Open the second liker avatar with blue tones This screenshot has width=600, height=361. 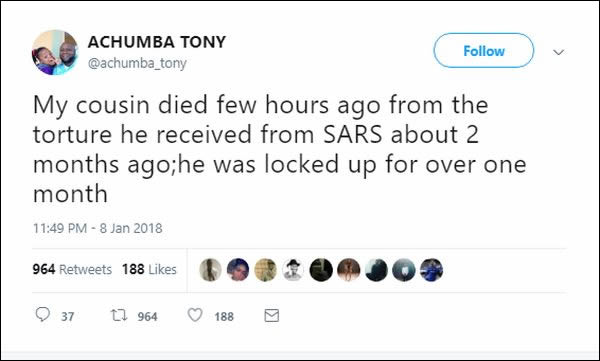click(x=238, y=270)
